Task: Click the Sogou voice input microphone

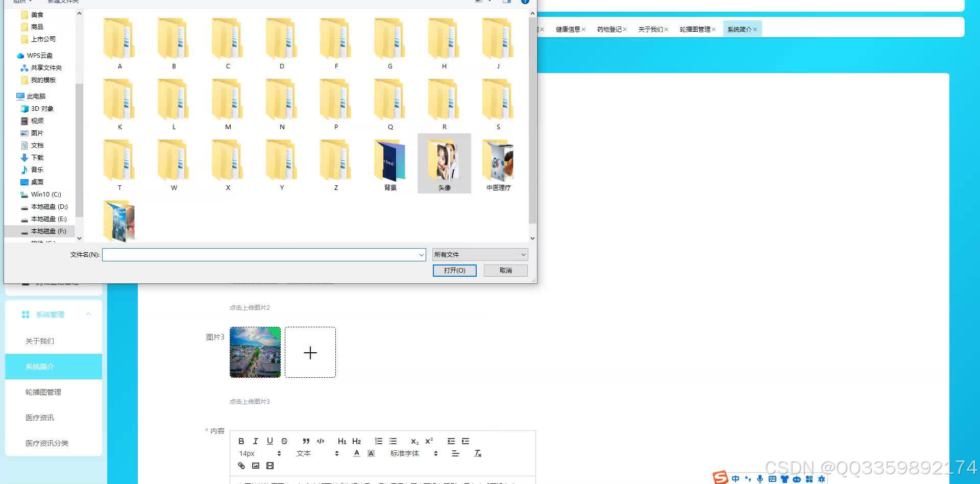Action: pyautogui.click(x=760, y=479)
